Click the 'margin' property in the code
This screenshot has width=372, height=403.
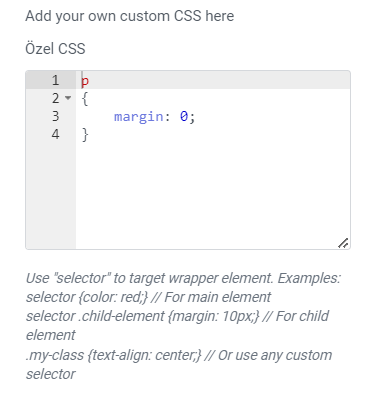[x=139, y=117]
